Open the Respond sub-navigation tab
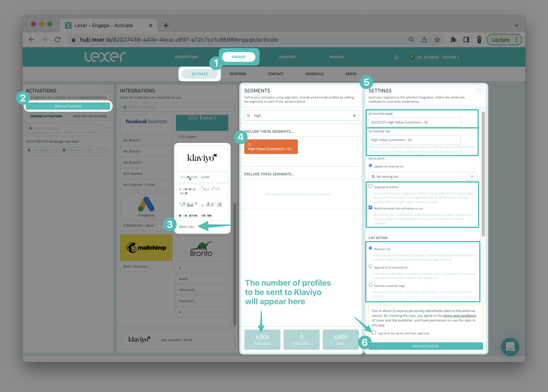Image resolution: width=548 pixels, height=392 pixels. pyautogui.click(x=238, y=74)
